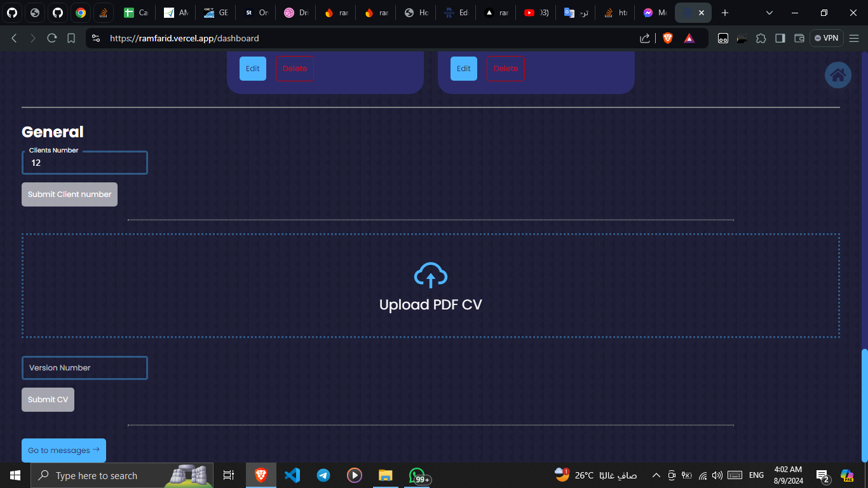
Task: Show hidden system tray icons chevron
Action: coord(656,475)
